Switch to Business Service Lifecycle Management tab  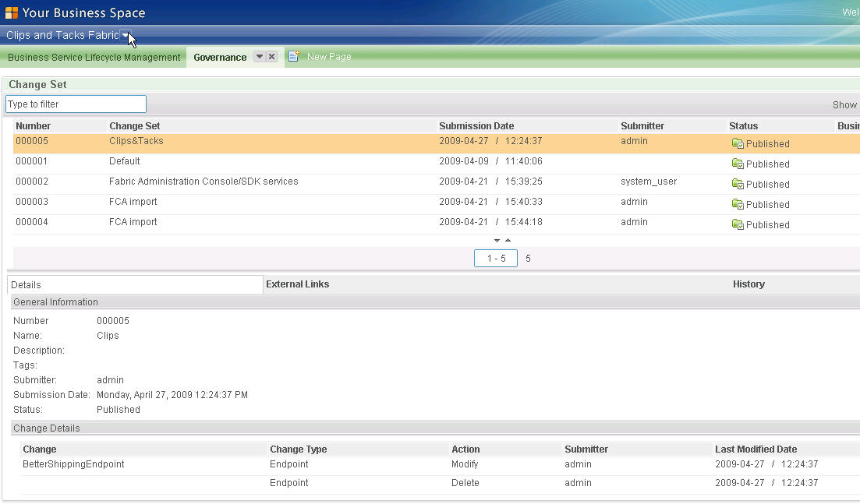click(x=94, y=57)
